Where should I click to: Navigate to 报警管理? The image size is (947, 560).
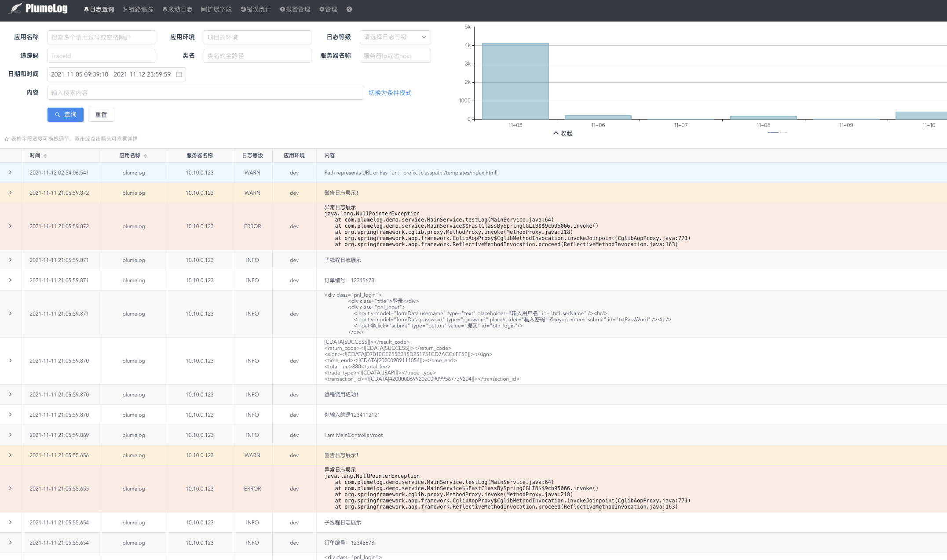pos(295,9)
